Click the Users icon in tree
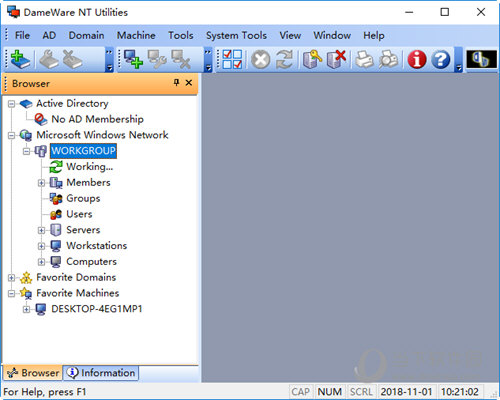The width and height of the screenshot is (500, 400). [x=56, y=214]
